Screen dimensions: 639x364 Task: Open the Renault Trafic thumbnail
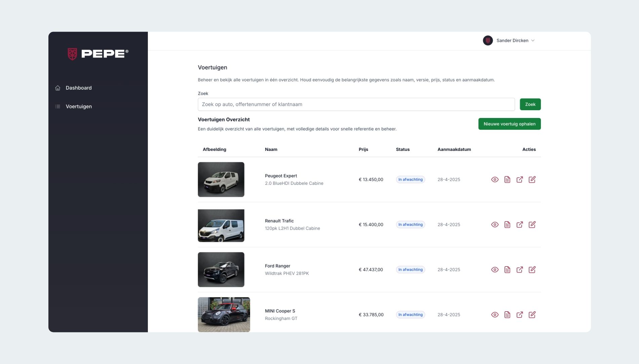221,226
